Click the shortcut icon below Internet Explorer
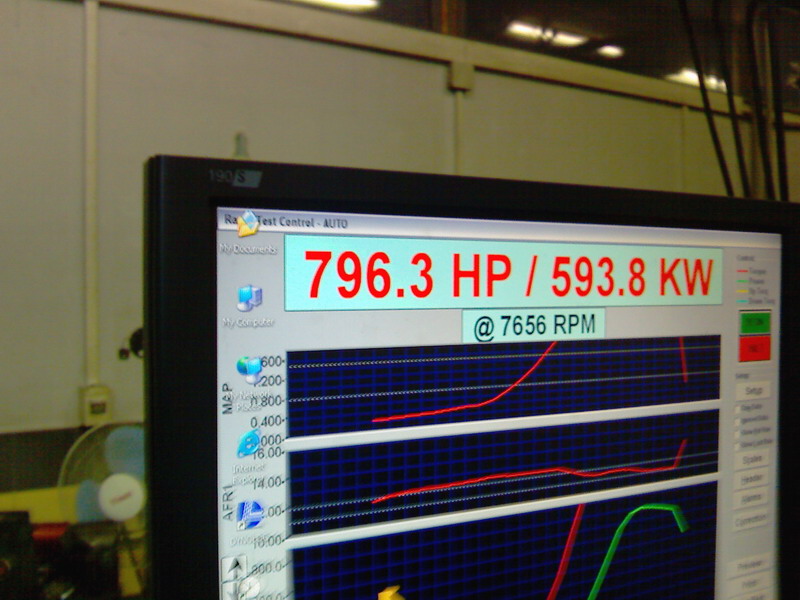Image resolution: width=800 pixels, height=600 pixels. point(249,515)
